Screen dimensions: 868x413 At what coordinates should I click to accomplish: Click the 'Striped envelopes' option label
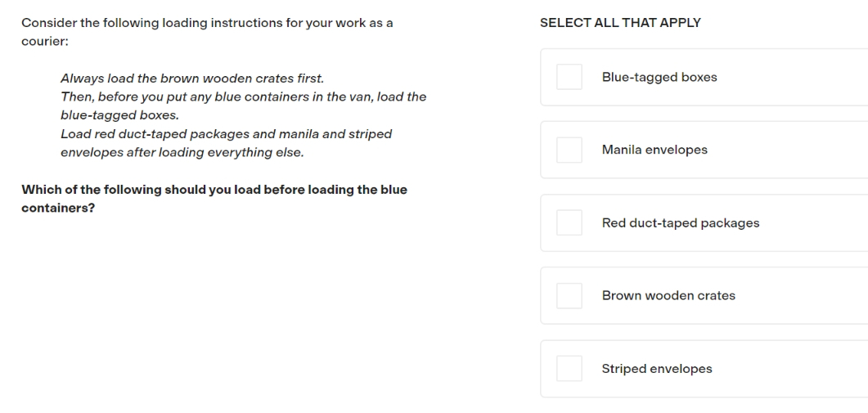point(657,369)
